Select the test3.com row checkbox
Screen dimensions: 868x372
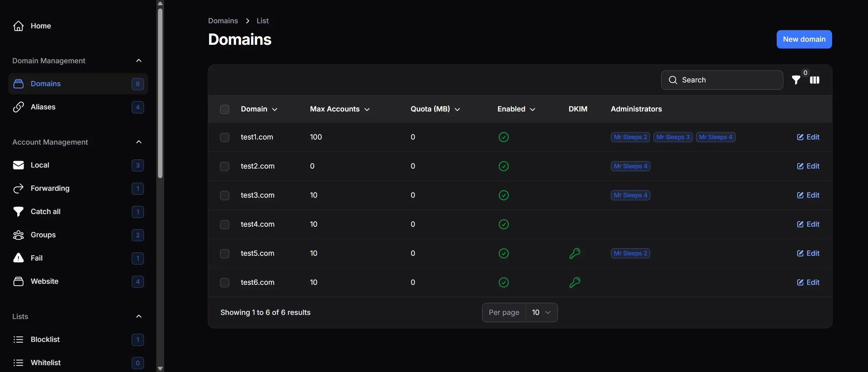[x=225, y=196]
